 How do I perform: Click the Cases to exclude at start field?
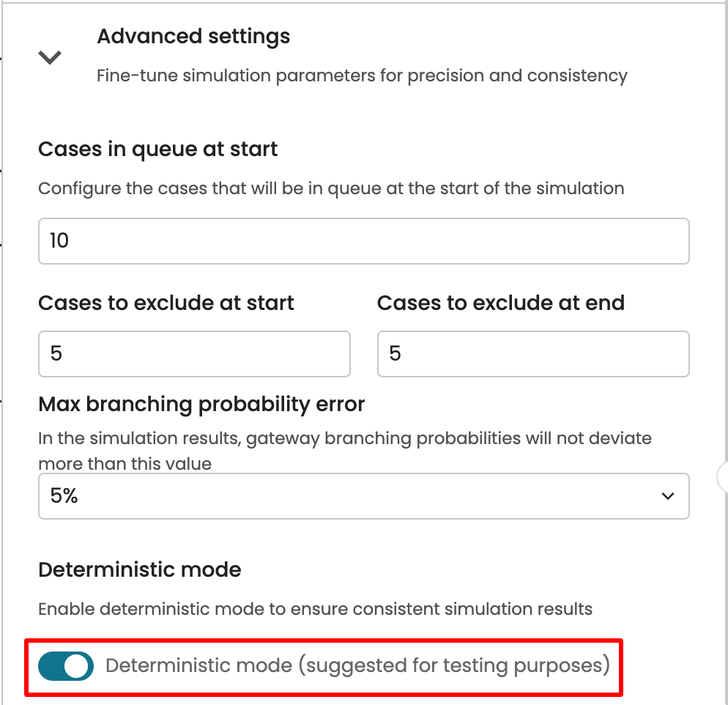(194, 354)
